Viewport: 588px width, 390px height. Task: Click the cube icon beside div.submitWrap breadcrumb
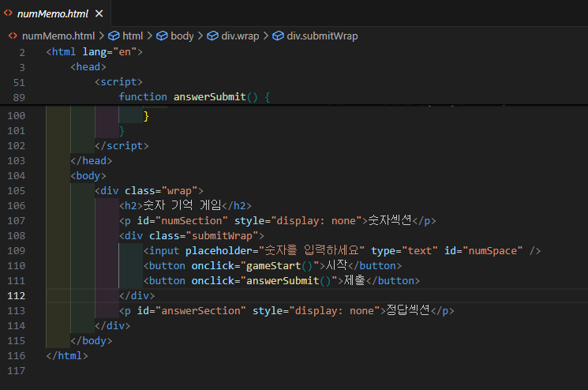tap(278, 36)
